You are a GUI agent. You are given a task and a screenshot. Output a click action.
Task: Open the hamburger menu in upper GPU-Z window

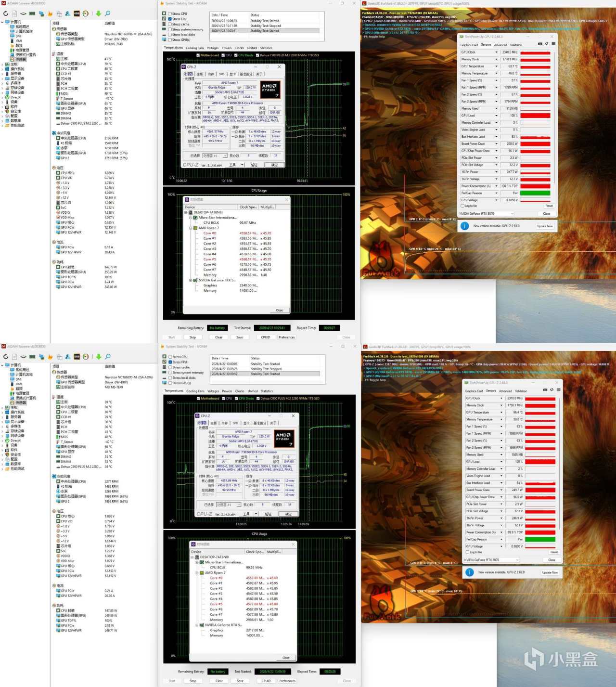pyautogui.click(x=553, y=44)
